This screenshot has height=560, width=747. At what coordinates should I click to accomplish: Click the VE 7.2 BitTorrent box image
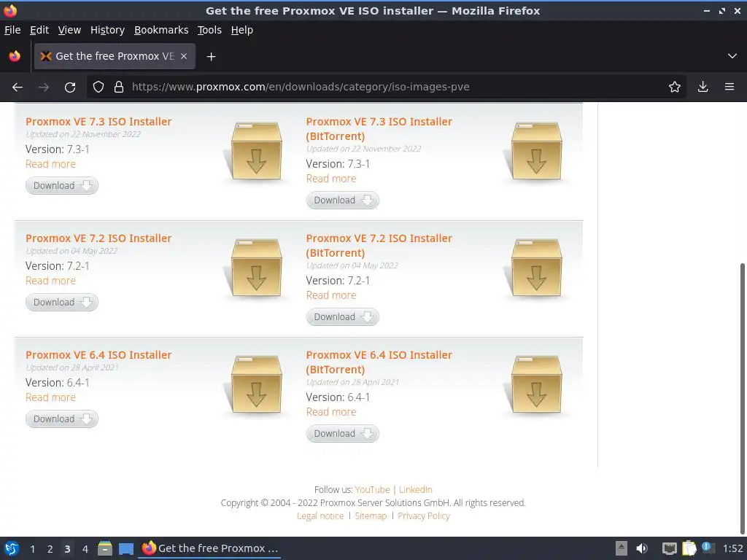tap(536, 268)
